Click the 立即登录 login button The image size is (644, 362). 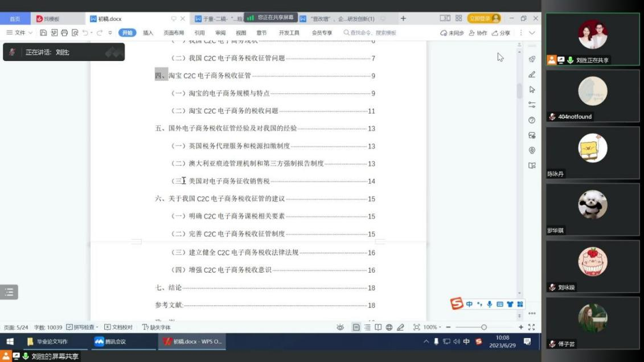[x=483, y=19]
